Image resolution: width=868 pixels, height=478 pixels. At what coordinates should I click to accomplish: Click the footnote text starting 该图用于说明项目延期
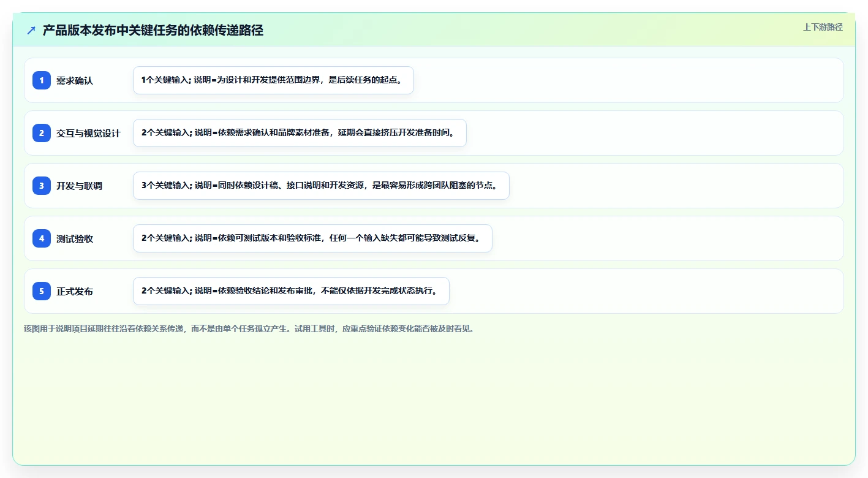[x=249, y=329]
